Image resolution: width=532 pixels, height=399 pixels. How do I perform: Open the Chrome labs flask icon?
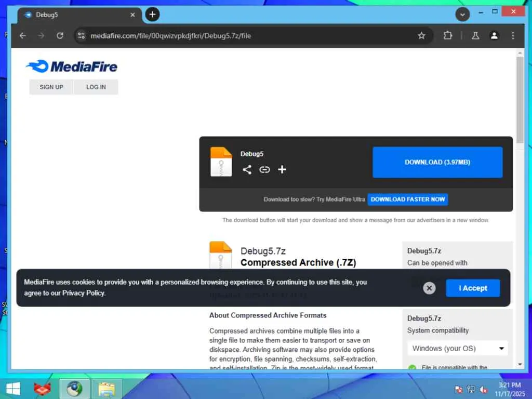[x=475, y=36]
